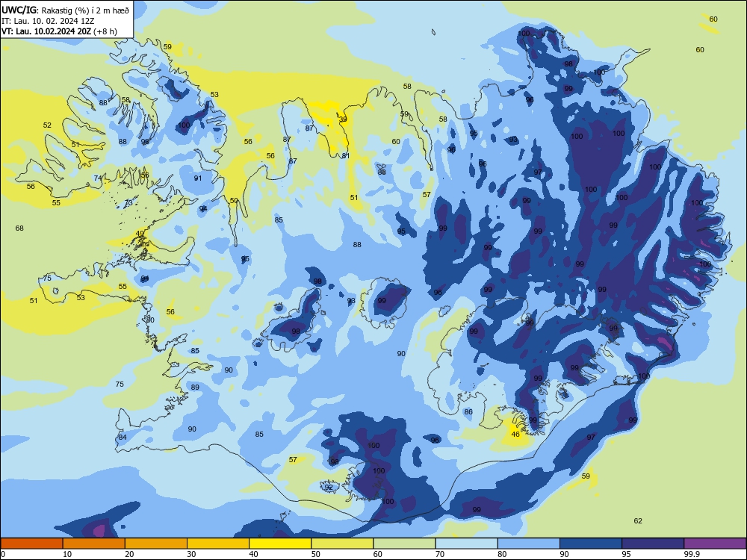Click the map value '73' among the islands
The image size is (747, 560).
128,203
